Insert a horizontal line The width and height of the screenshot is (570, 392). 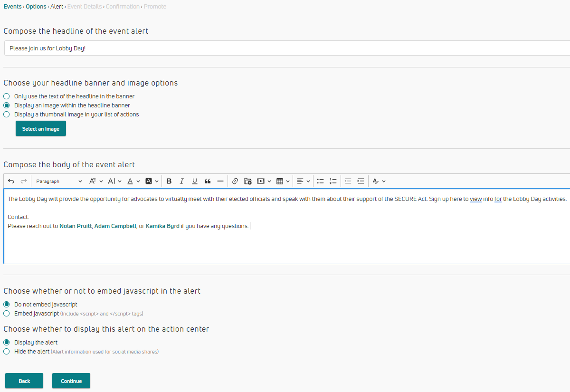(220, 181)
